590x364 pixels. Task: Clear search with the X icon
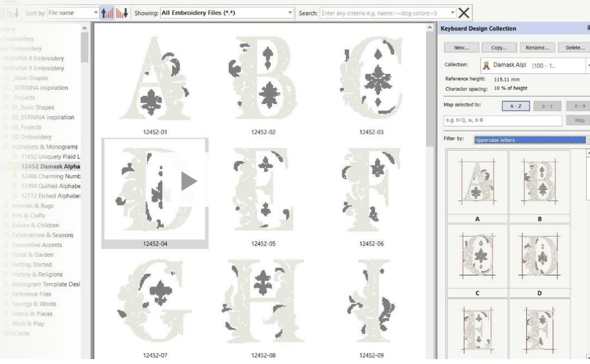[464, 13]
